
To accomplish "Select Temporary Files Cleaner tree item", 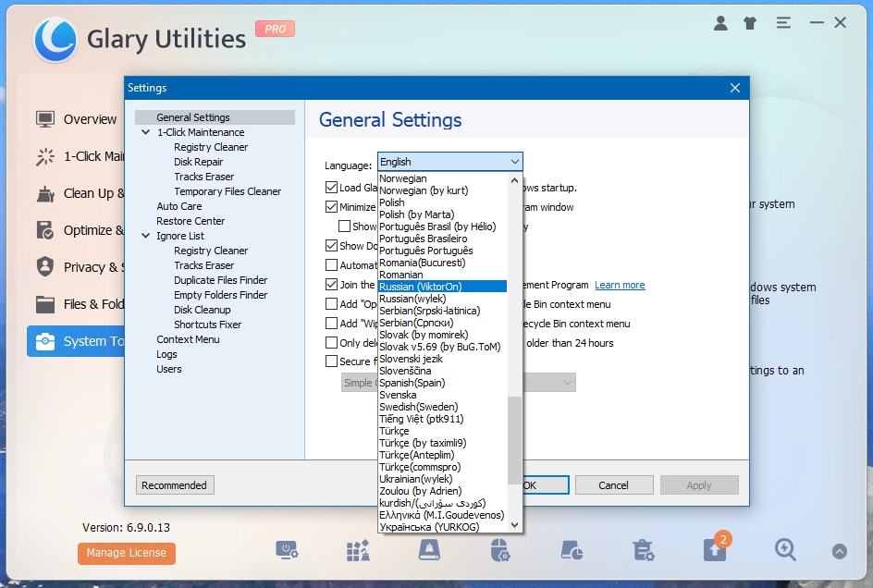I will [227, 191].
